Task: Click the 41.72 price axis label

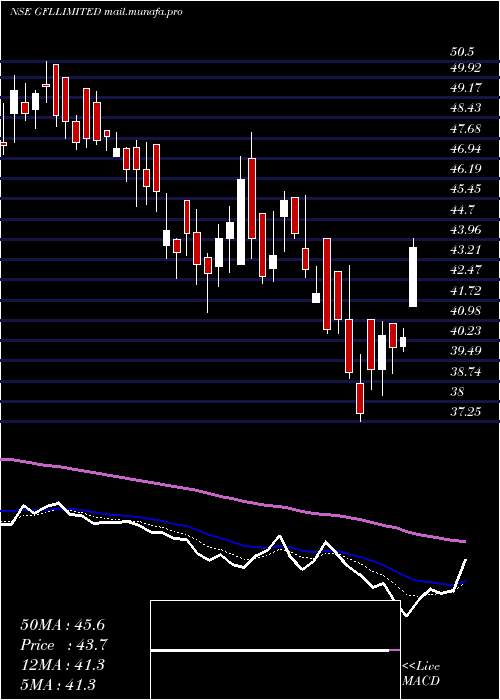Action: 466,291
